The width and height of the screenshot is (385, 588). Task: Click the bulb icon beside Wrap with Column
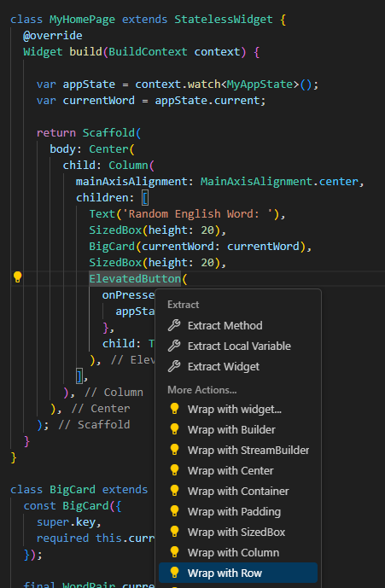coord(174,552)
